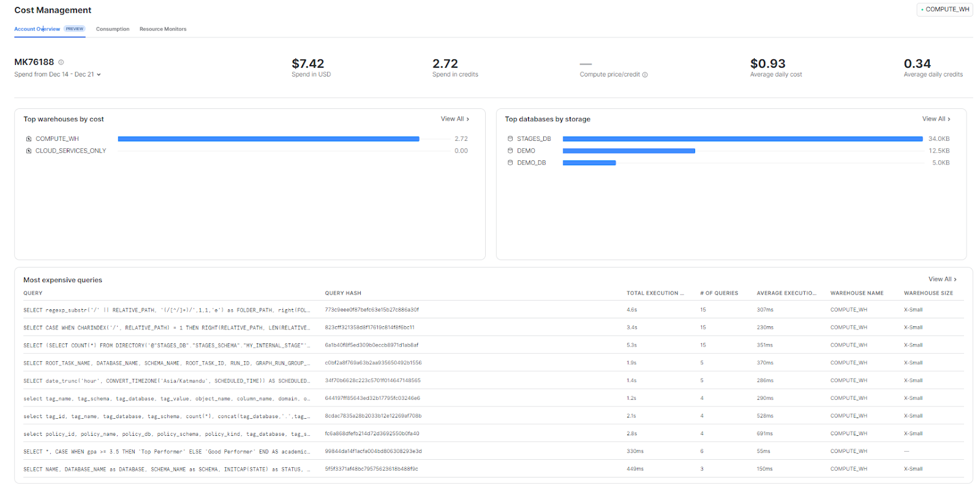Click the 449ms total execution cell
Viewport: 980px width, 502px height.
635,470
